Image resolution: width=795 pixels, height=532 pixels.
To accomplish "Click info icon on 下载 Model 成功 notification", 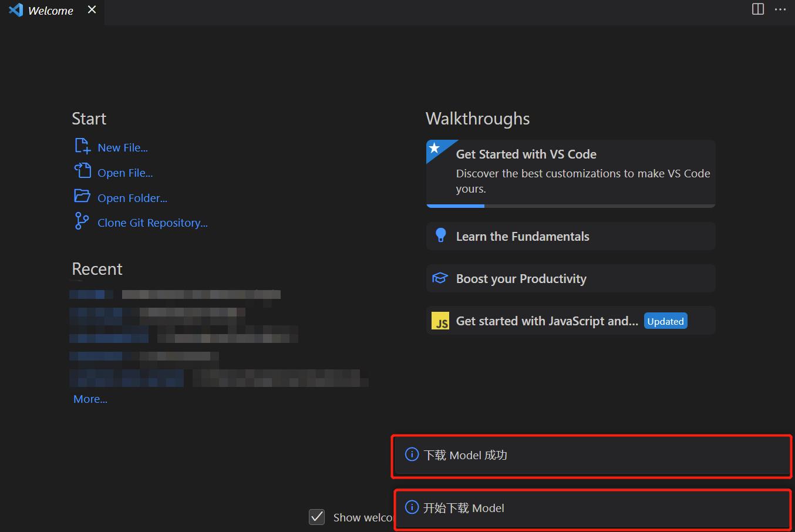I will coord(412,454).
